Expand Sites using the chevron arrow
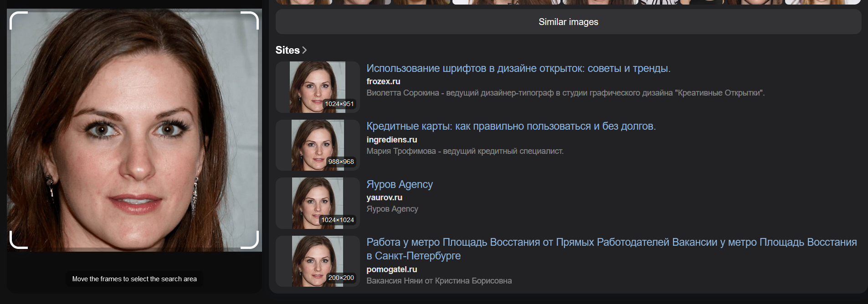 [x=304, y=50]
